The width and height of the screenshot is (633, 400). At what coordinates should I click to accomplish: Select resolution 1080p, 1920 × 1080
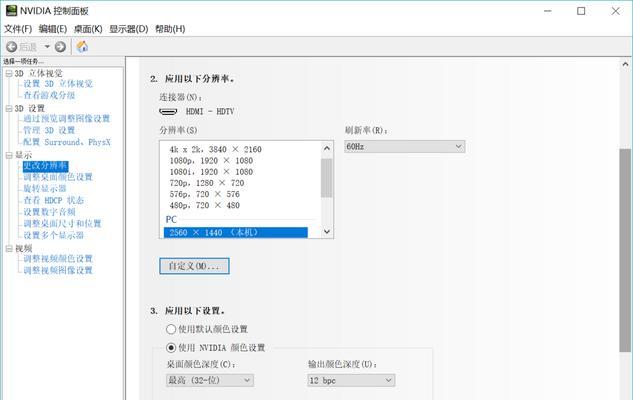(211, 161)
